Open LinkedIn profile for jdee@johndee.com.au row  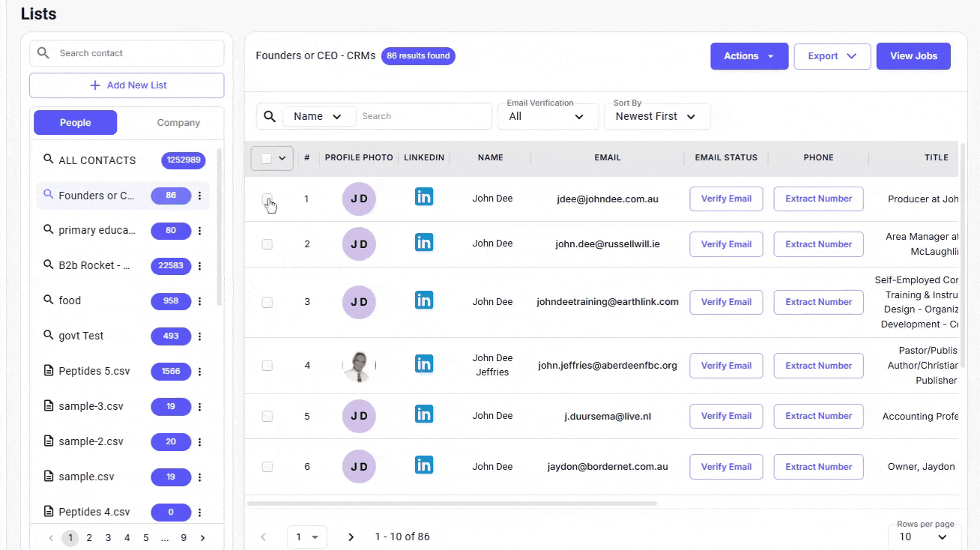click(x=424, y=197)
